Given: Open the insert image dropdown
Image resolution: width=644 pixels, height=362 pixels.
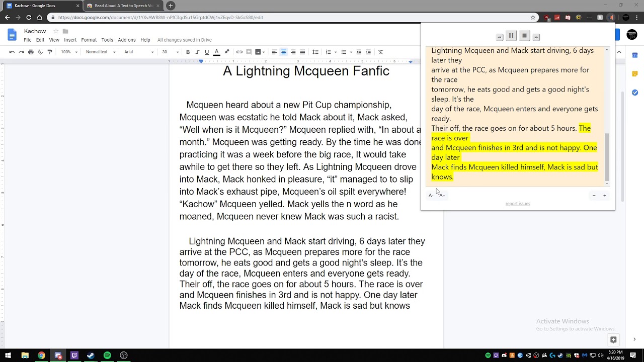Looking at the screenshot, I should 260,52.
